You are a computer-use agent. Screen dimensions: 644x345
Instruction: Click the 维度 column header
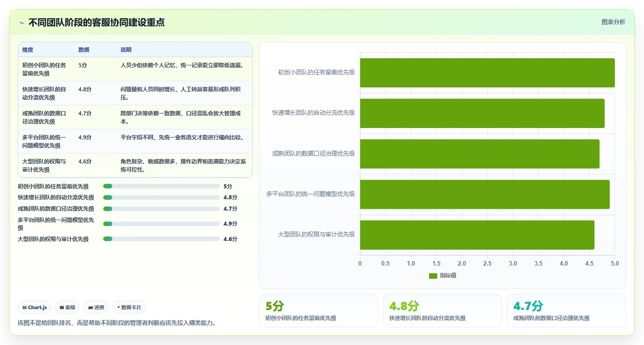coord(28,50)
